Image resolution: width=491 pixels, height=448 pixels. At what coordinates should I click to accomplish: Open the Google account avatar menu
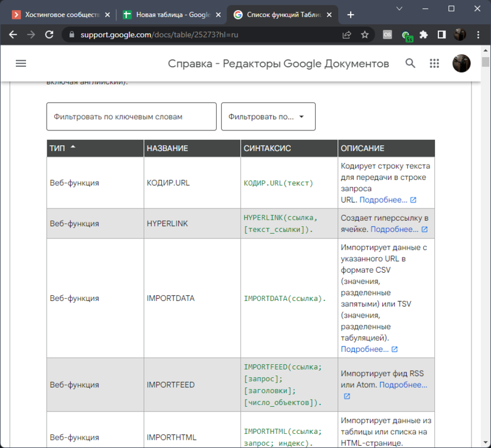(x=461, y=64)
